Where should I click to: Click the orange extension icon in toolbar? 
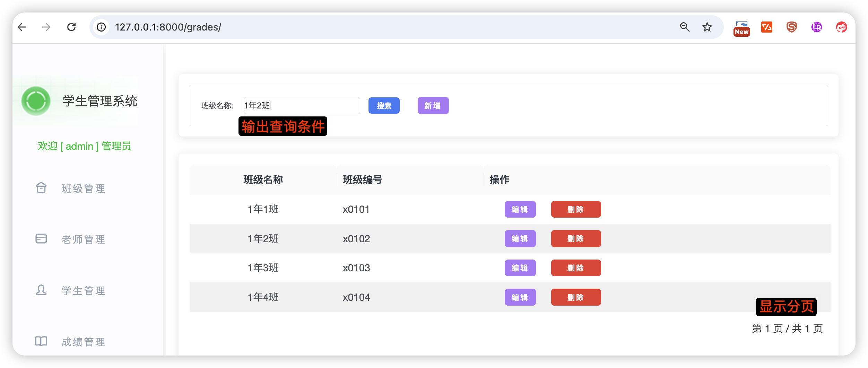coord(766,27)
